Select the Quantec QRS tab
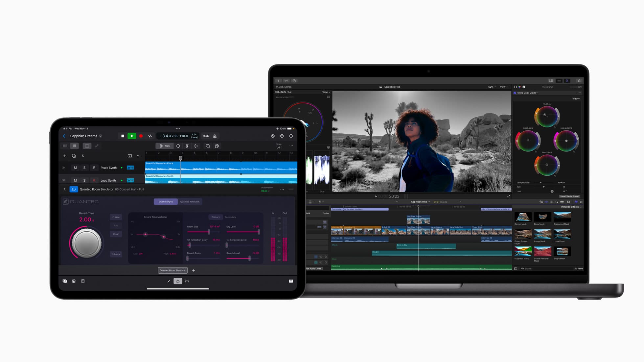Image resolution: width=644 pixels, height=362 pixels. [165, 202]
